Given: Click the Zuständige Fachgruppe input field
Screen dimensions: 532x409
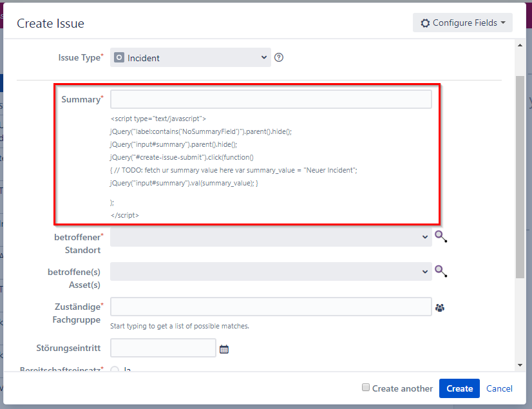Looking at the screenshot, I should pos(271,307).
